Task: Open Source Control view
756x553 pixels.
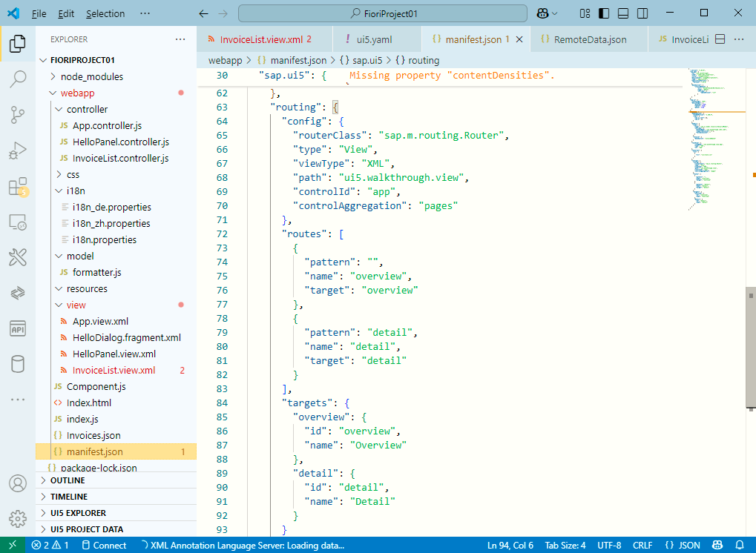Action: pyautogui.click(x=17, y=115)
